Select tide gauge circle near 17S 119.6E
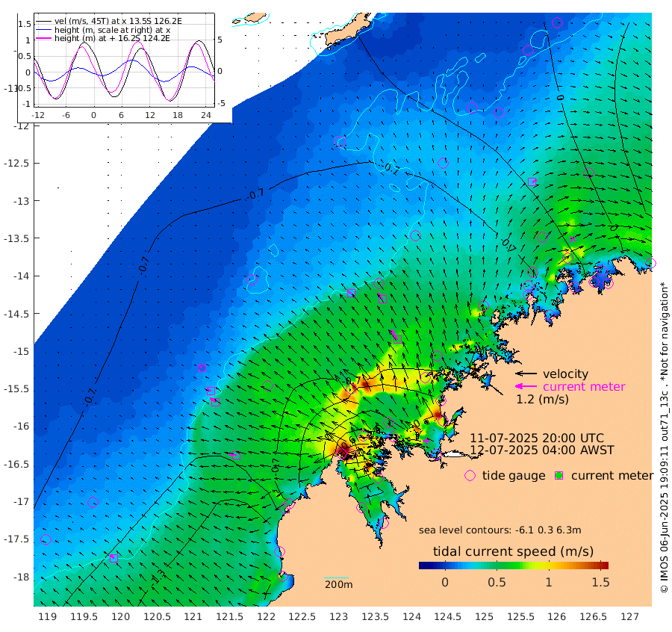Screen dimensions: 672x632 coord(93,502)
